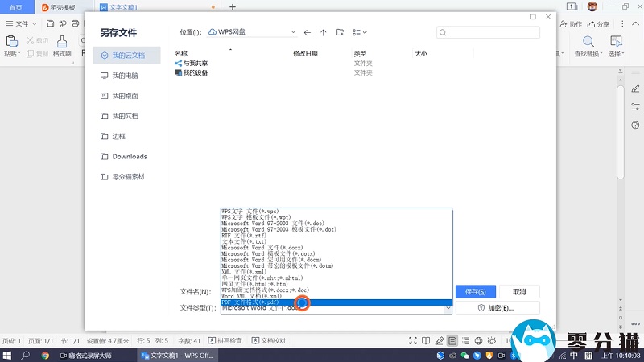Go up one folder level arrow
The width and height of the screenshot is (644, 362).
click(324, 32)
